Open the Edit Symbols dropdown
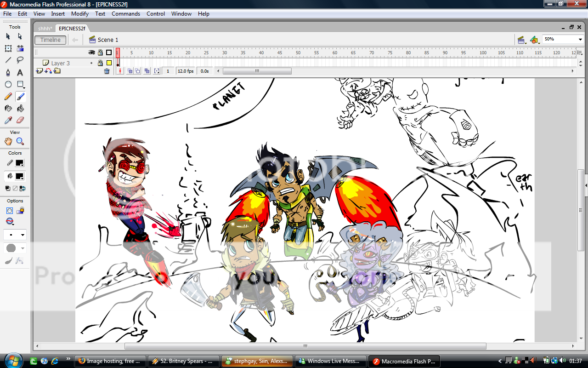The image size is (588, 368). (534, 40)
